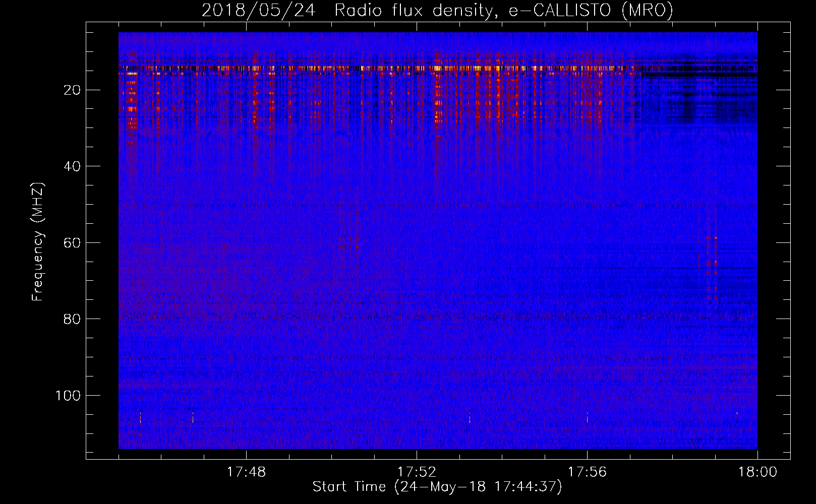
Task: Click the frequency tick label 40
Action: (x=72, y=166)
